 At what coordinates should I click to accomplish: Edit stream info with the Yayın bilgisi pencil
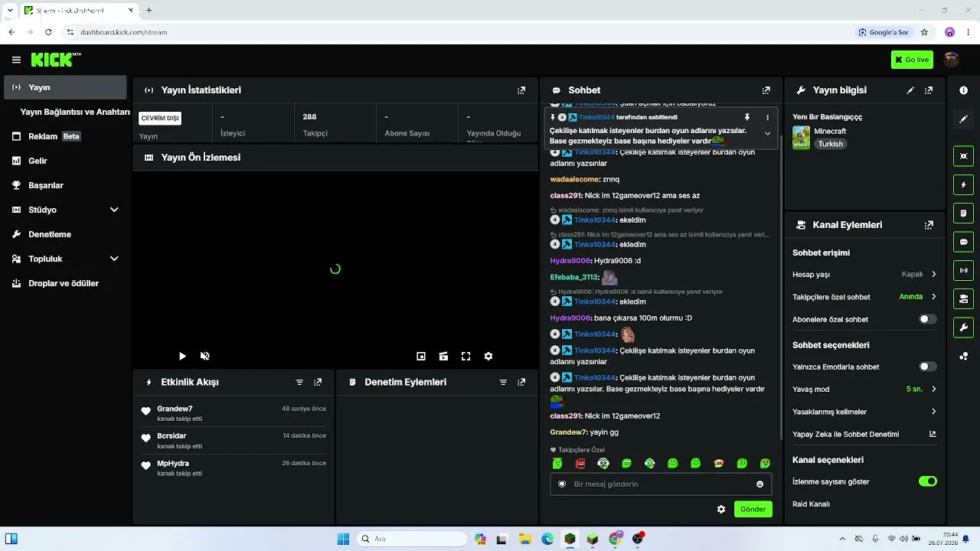point(910,90)
